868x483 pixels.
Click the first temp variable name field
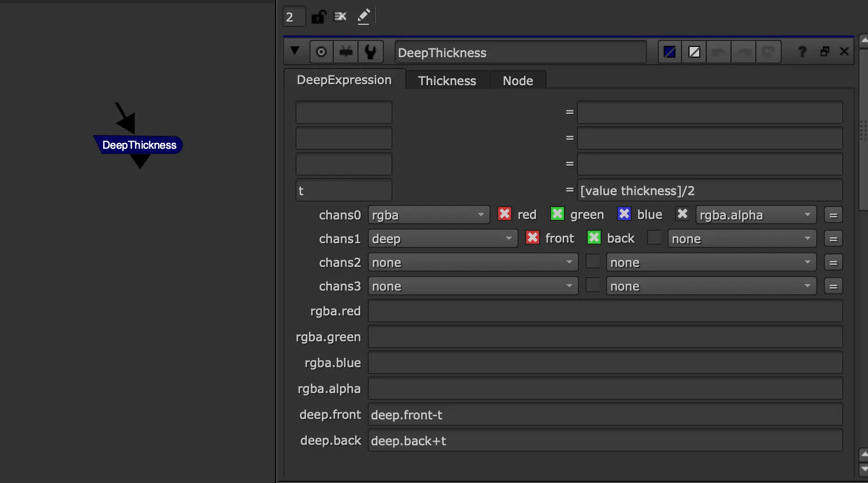pyautogui.click(x=344, y=113)
